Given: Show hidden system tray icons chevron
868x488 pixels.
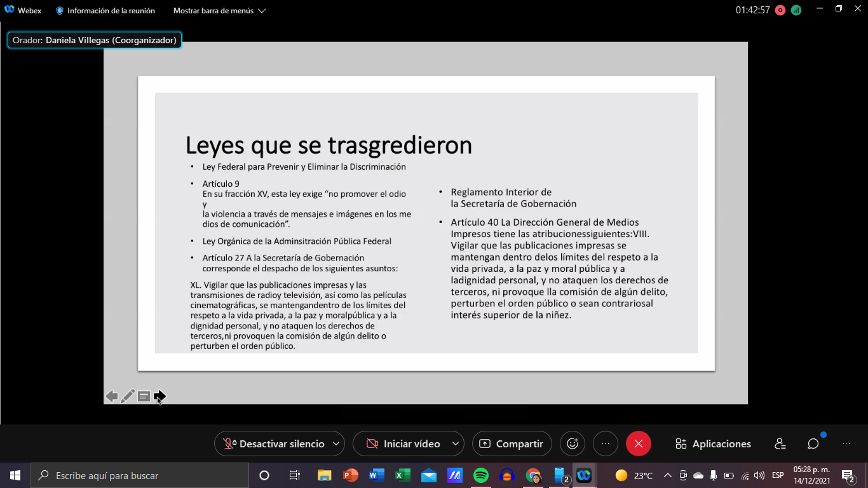Looking at the screenshot, I should click(668, 475).
